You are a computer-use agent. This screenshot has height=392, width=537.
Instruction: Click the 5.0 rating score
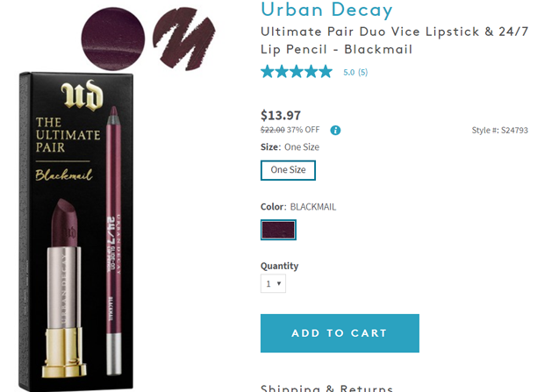click(x=348, y=73)
